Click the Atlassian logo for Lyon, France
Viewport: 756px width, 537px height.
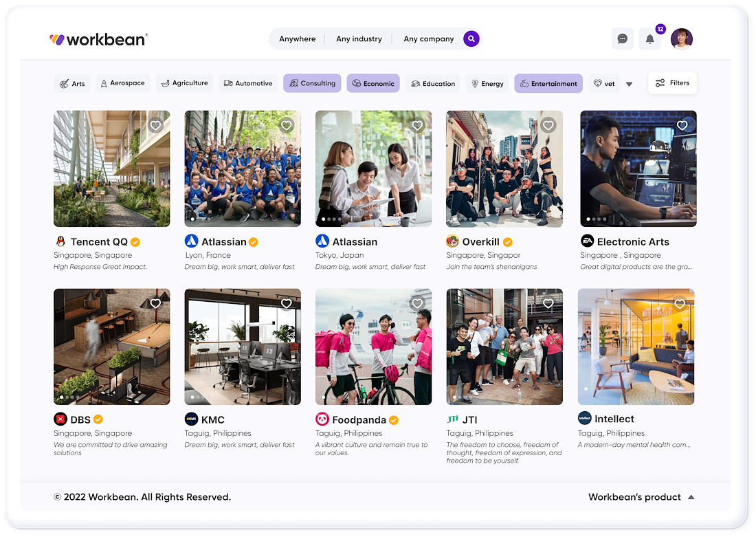191,241
